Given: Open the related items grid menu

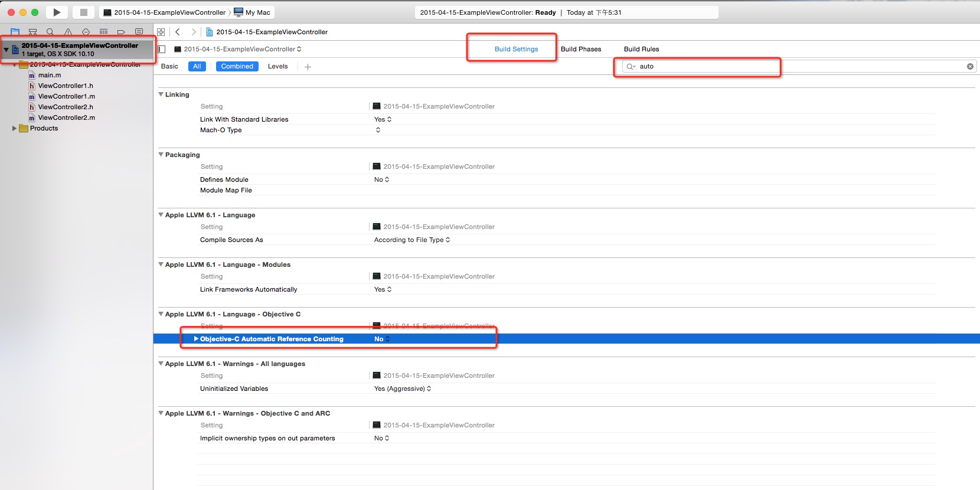Looking at the screenshot, I should [x=161, y=32].
